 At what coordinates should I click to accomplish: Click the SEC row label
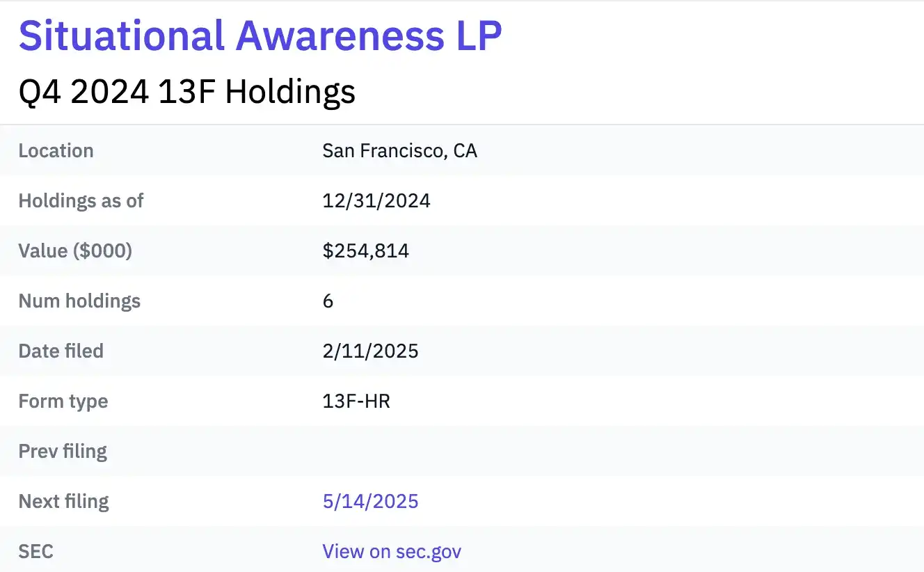[35, 551]
